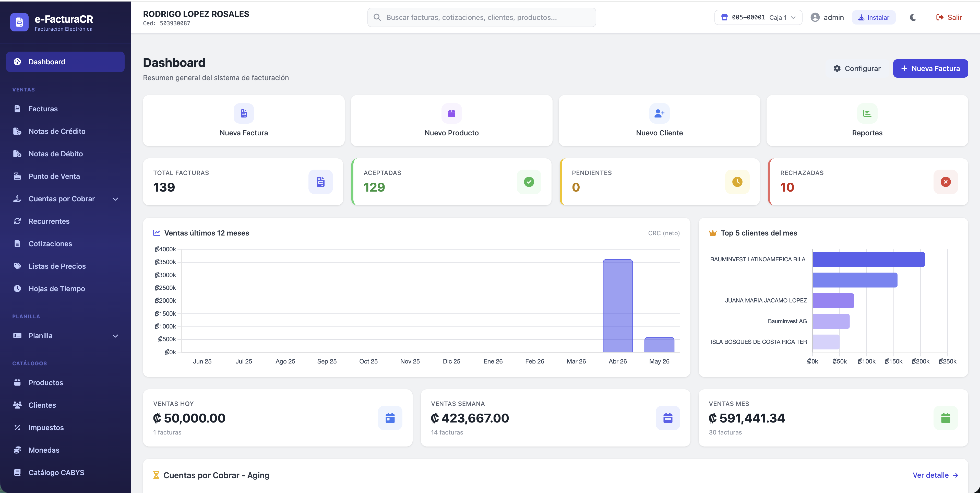Toggle dark mode with the moon icon
Viewport: 980px width, 493px height.
[913, 18]
